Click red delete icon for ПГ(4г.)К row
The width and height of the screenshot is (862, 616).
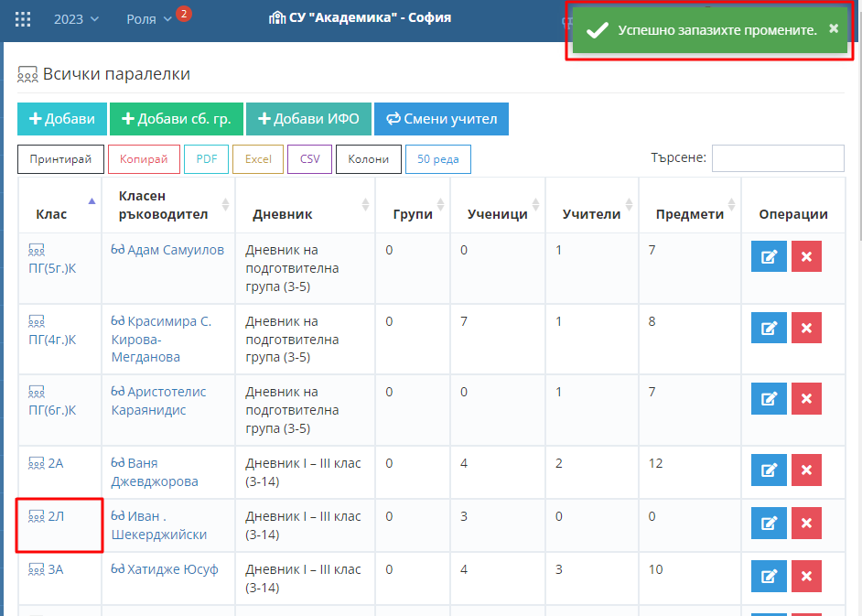tap(806, 328)
